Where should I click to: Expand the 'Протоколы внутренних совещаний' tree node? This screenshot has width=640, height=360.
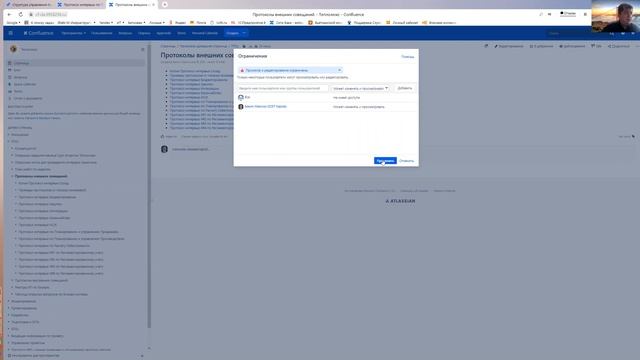tap(12, 280)
